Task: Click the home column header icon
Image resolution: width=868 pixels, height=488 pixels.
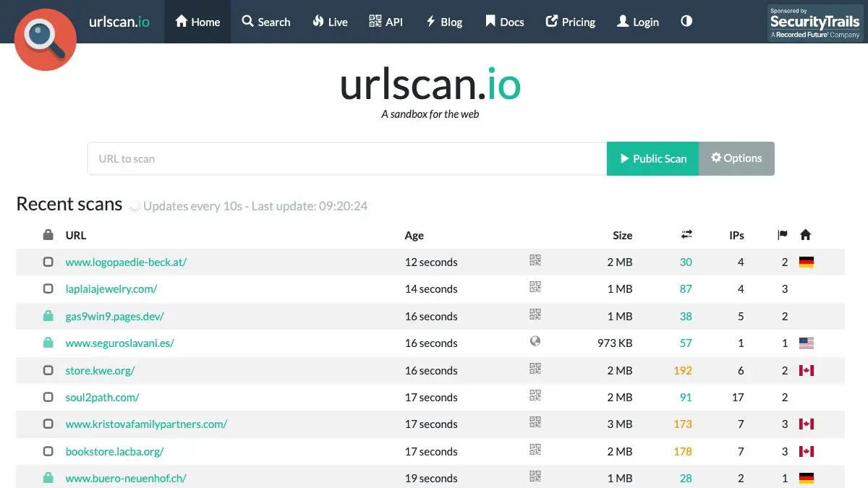Action: click(806, 235)
